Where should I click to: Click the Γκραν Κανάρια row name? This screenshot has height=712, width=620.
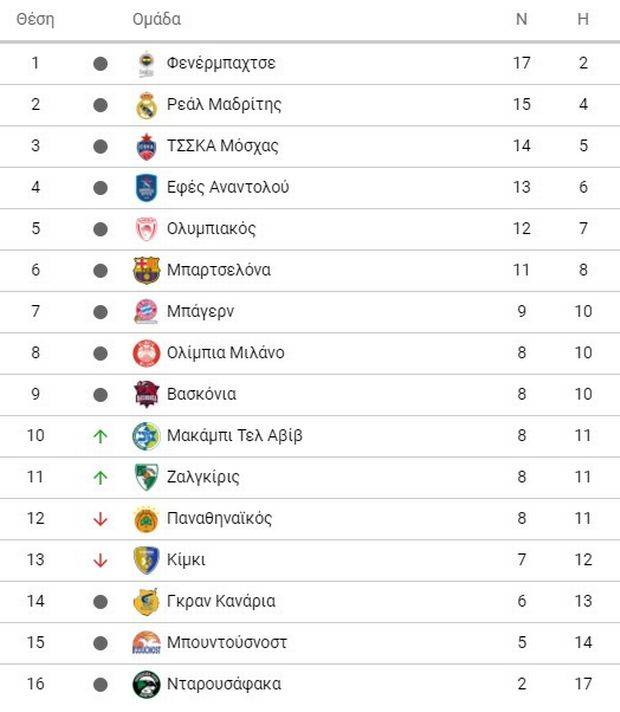[x=221, y=601]
